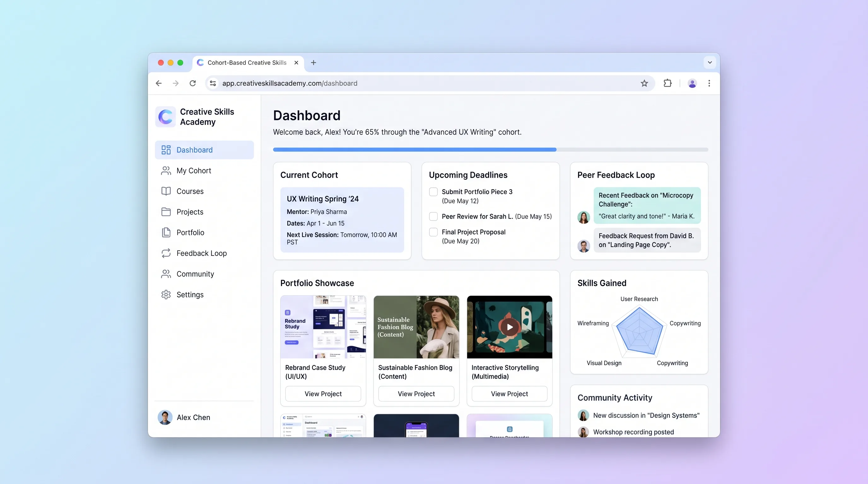
Task: Open Feedback Request from David B.
Action: pyautogui.click(x=647, y=240)
